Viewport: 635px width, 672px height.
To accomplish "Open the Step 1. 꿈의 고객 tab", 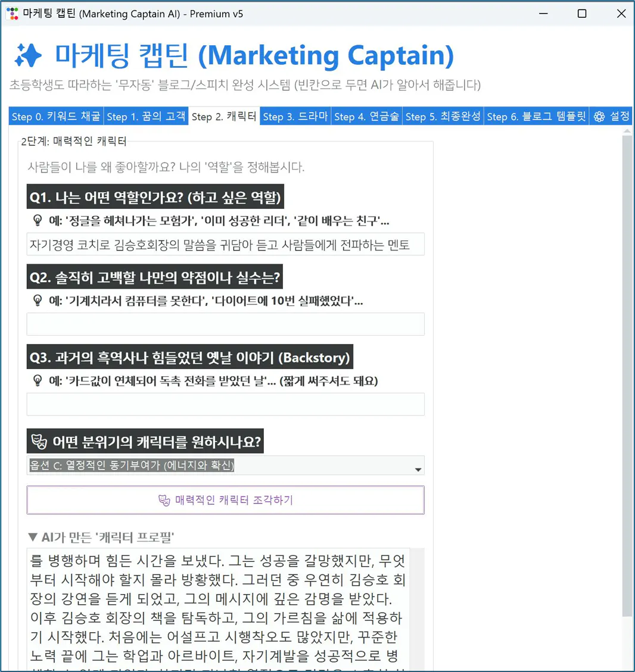I will (x=145, y=116).
